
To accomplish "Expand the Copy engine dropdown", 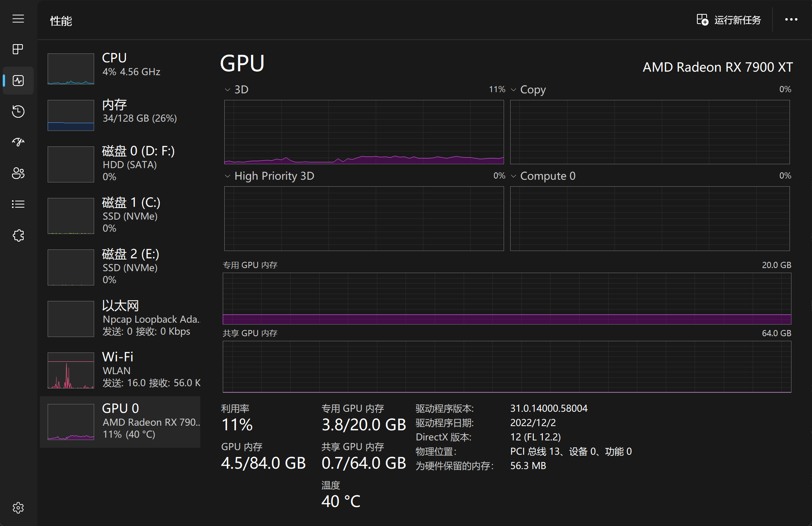I will 514,90.
